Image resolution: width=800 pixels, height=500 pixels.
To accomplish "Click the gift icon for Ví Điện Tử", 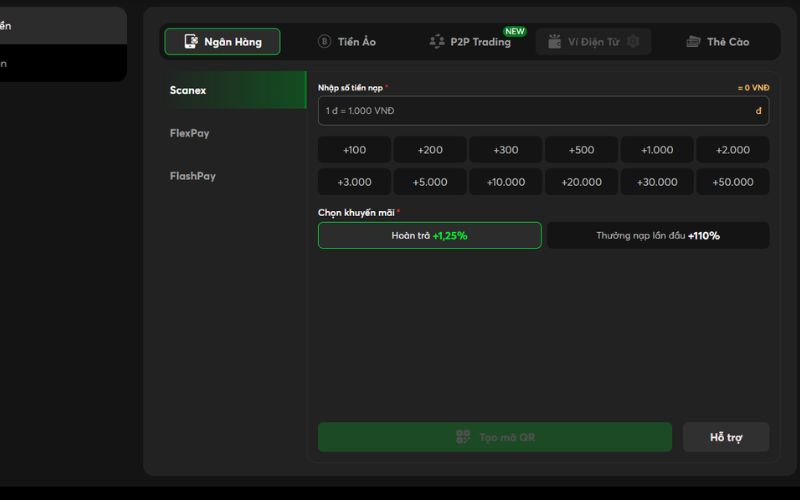I will pos(554,42).
